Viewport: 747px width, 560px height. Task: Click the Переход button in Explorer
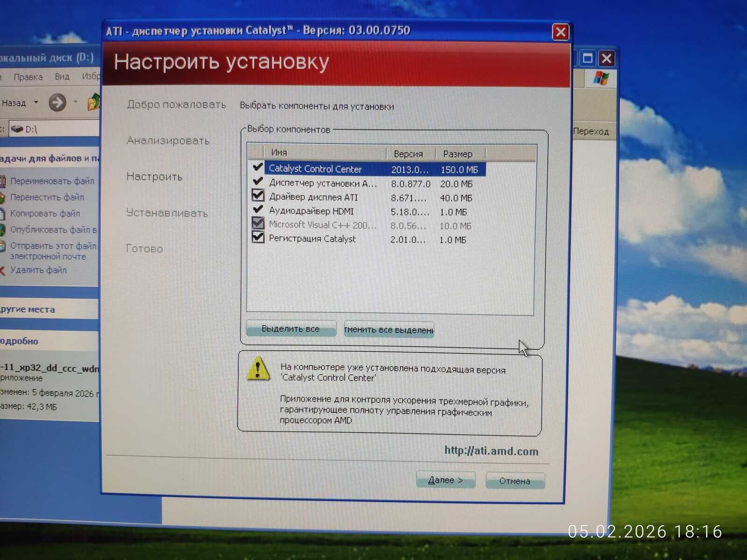(x=591, y=132)
